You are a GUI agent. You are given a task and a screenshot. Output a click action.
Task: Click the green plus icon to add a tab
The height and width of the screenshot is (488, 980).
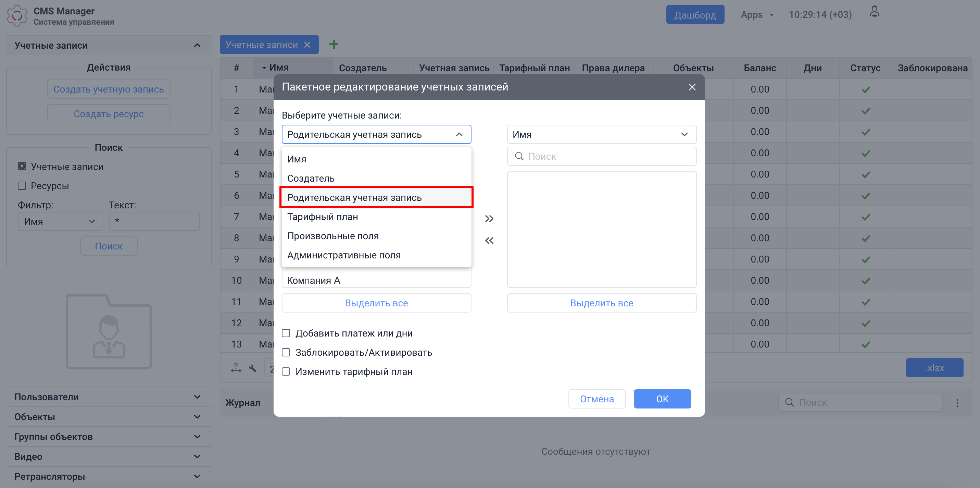(x=334, y=44)
